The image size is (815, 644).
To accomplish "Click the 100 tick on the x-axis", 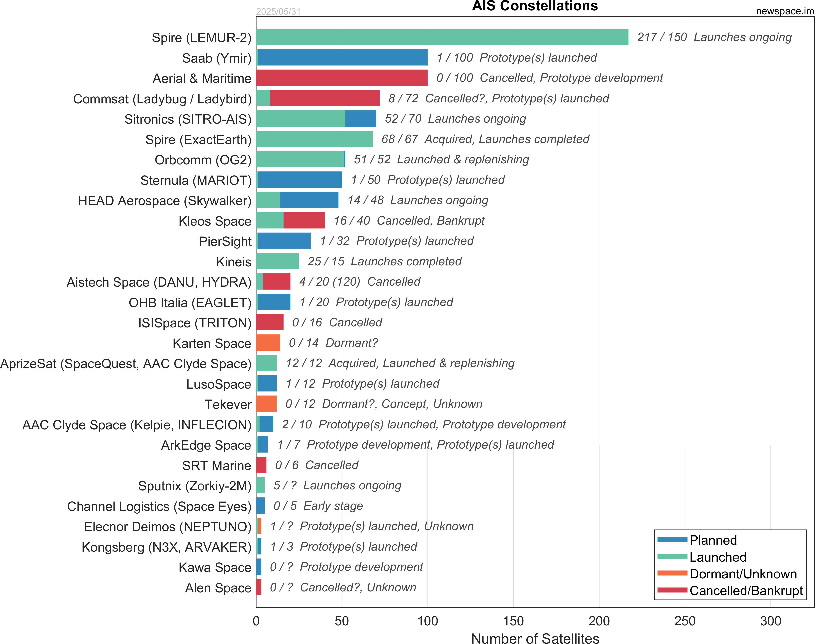I will pos(428,620).
